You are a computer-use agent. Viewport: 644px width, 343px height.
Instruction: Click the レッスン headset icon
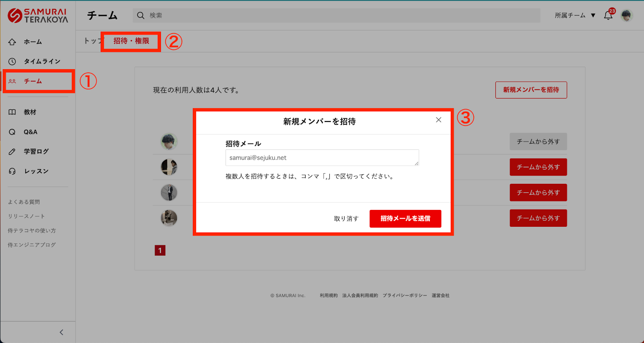pyautogui.click(x=12, y=171)
